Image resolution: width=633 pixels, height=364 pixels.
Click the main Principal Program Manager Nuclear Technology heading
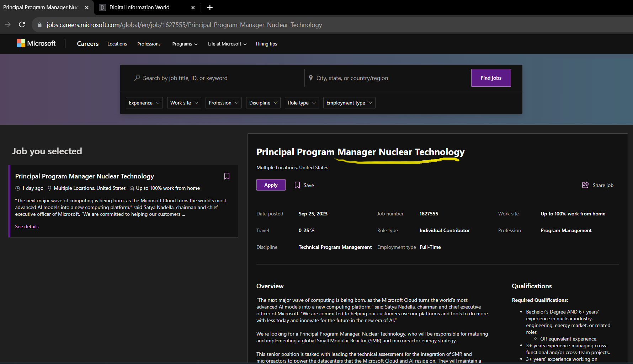click(361, 152)
